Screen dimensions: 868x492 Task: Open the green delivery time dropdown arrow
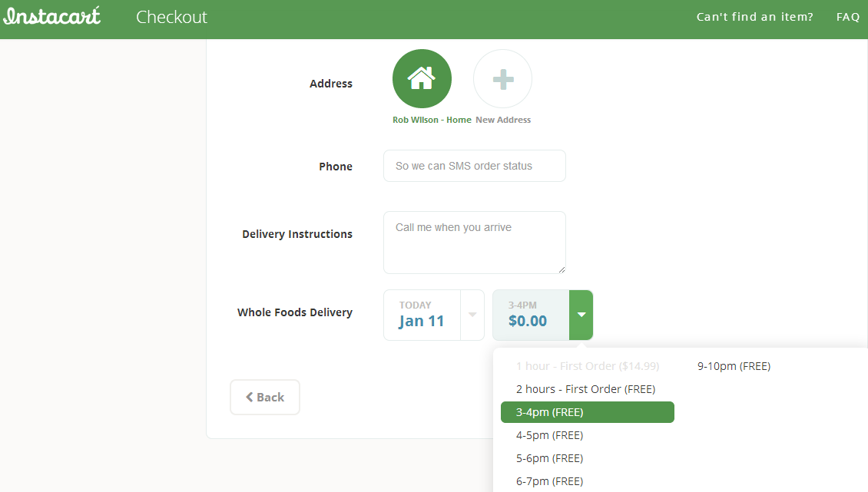pyautogui.click(x=581, y=315)
